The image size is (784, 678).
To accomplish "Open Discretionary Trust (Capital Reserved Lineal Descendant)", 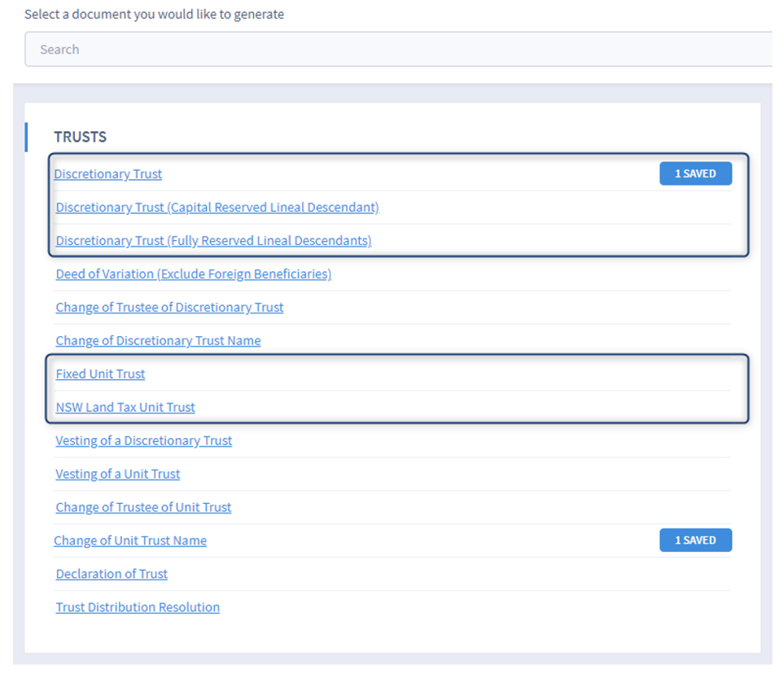I will tap(217, 208).
